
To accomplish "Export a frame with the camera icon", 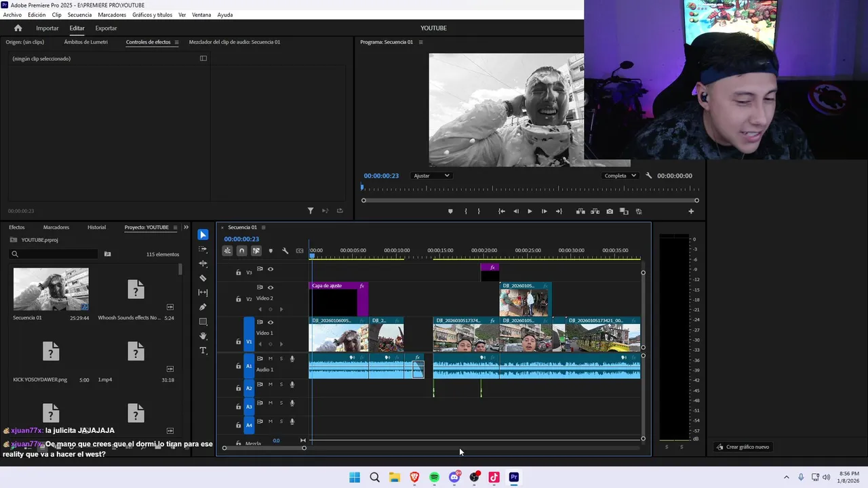I will 610,211.
